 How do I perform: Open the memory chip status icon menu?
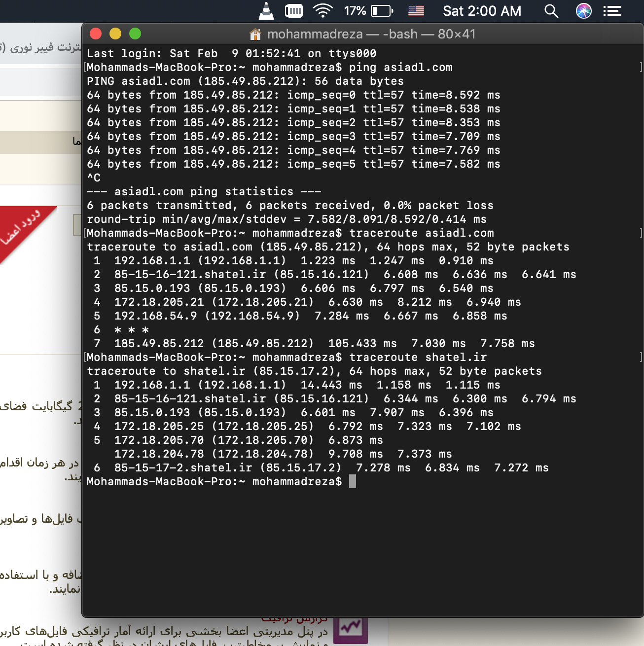coord(294,11)
